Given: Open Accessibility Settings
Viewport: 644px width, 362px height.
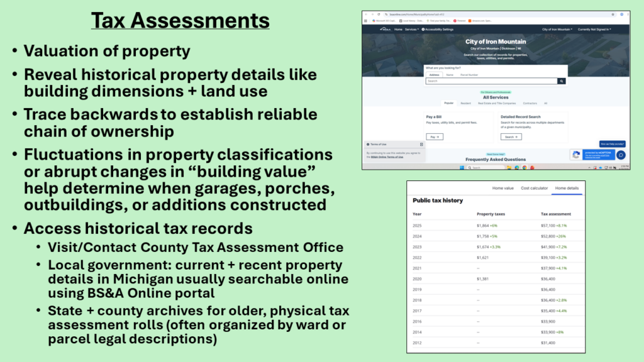Looking at the screenshot, I should (438, 30).
